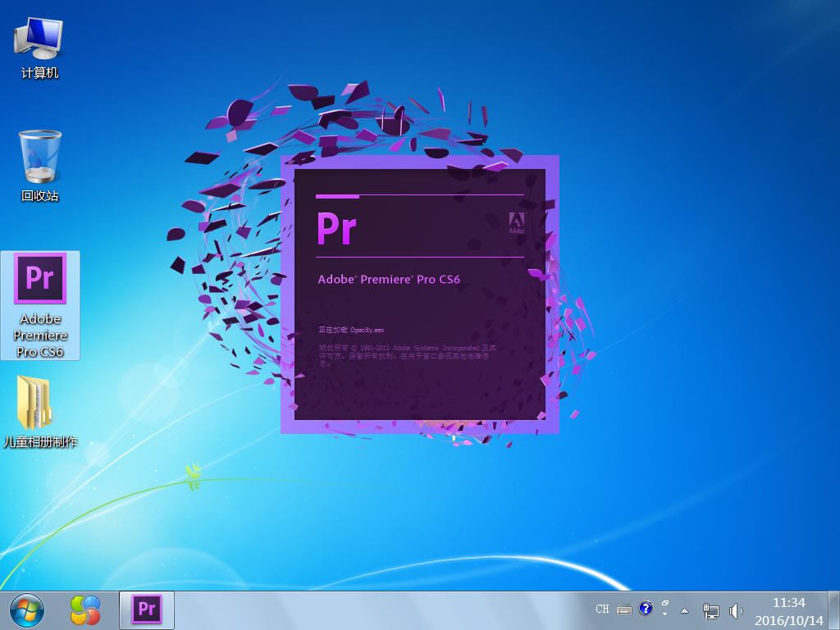Click the Adobe logo on the splash screen
The width and height of the screenshot is (840, 630).
(x=517, y=222)
